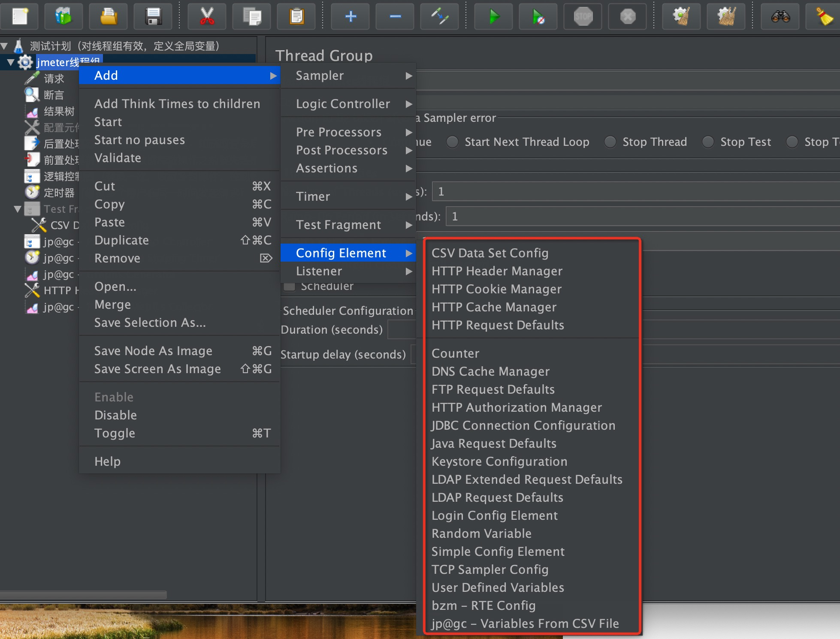The width and height of the screenshot is (840, 639).
Task: Toggle the Scheduler checkbox
Action: click(x=287, y=286)
